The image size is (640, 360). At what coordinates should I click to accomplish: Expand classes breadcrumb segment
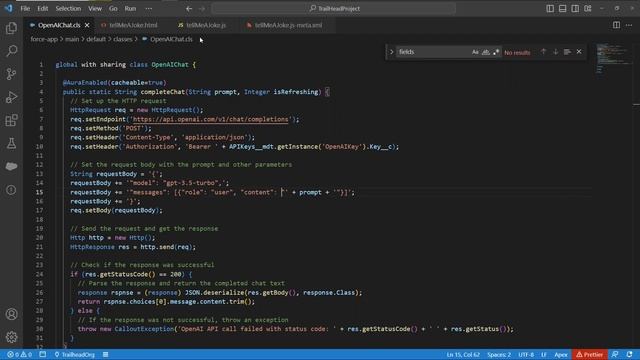pos(123,40)
